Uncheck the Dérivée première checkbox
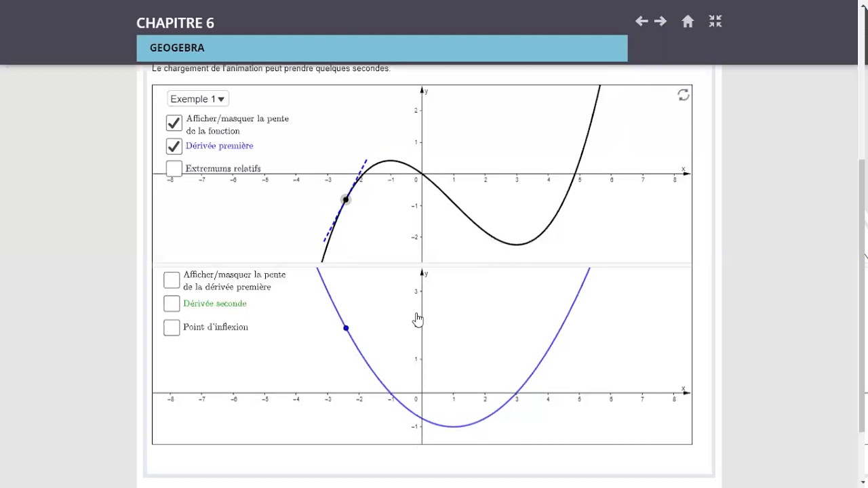Viewport: 868px width, 488px height. tap(174, 146)
